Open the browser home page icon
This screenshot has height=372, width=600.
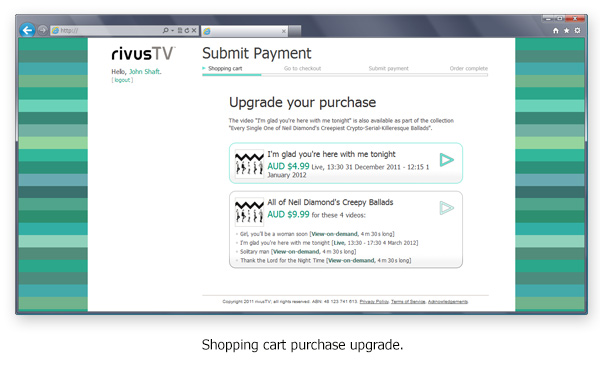[x=556, y=31]
